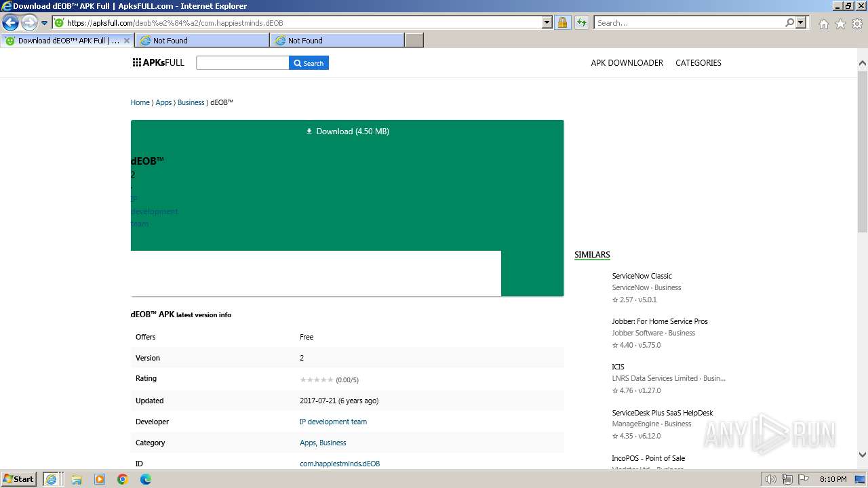
Task: Click the APKsFULL site logo
Action: pos(158,63)
